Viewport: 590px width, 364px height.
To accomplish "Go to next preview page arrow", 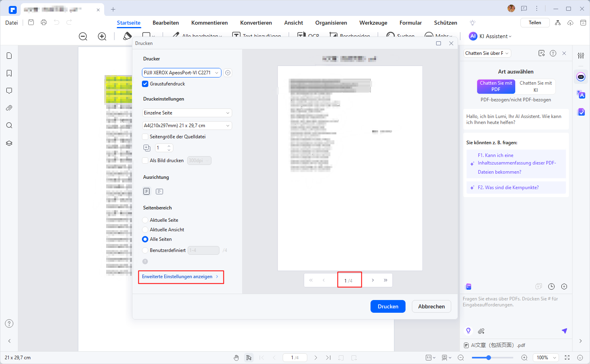I will tap(373, 280).
